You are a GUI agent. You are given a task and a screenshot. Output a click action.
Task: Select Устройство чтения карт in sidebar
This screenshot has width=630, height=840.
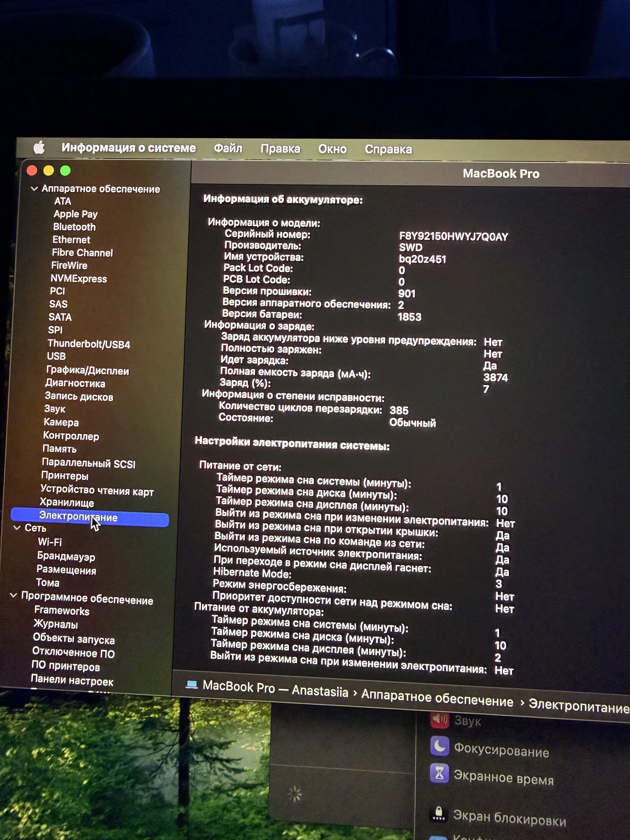click(x=97, y=490)
